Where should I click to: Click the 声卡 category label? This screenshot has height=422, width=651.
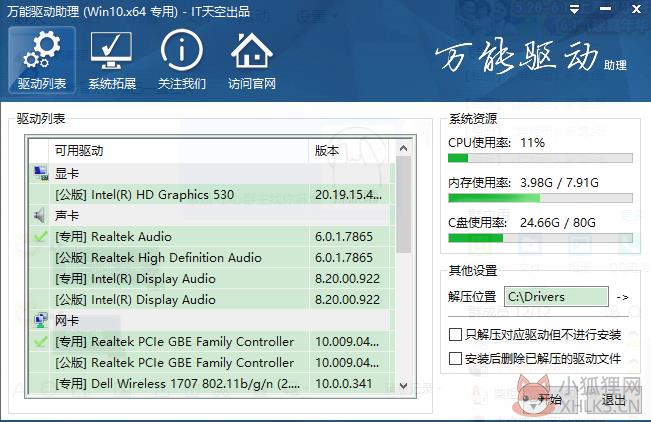click(x=67, y=216)
